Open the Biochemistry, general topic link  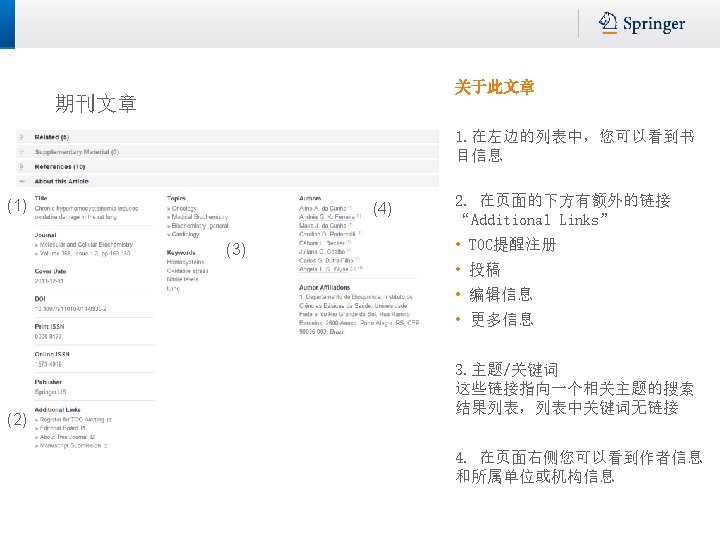pyautogui.click(x=200, y=225)
